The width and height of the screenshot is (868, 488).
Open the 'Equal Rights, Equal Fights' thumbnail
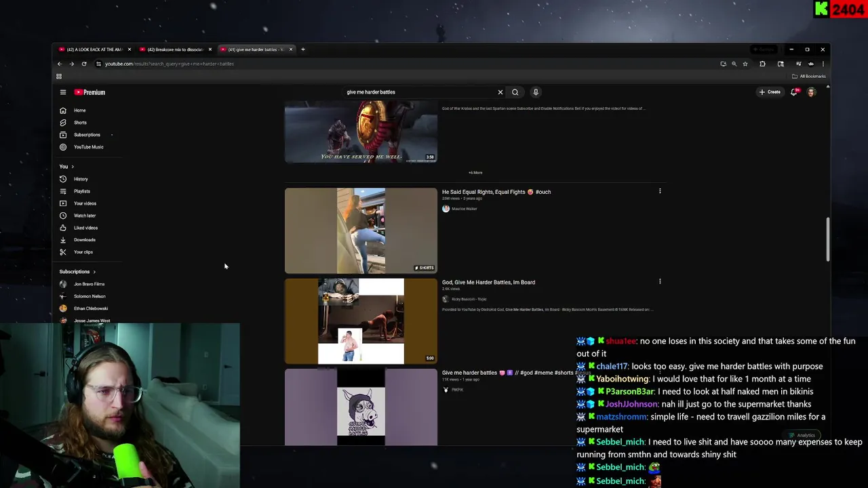[361, 230]
